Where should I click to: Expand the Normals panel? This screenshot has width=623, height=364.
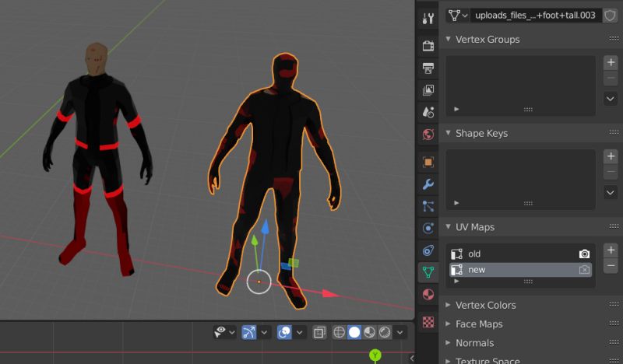[x=449, y=342]
